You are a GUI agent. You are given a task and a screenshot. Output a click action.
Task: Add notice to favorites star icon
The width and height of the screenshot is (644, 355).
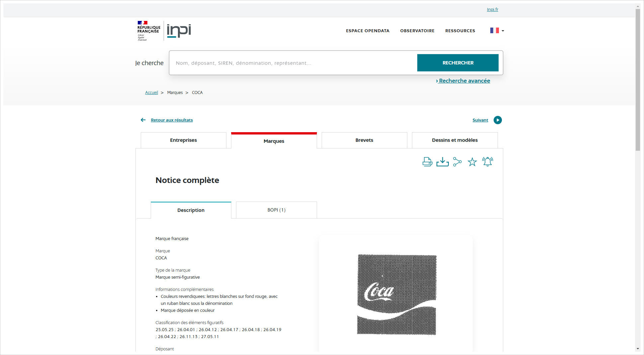click(x=472, y=162)
